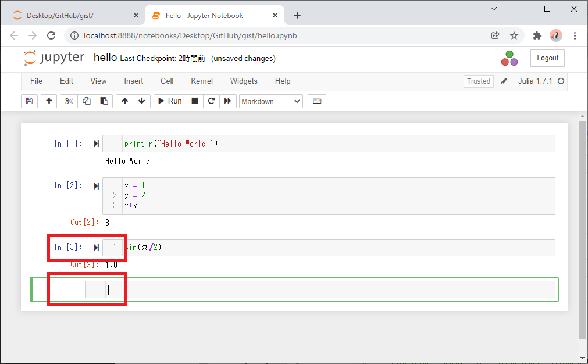
Task: Open the View menu
Action: (98, 81)
